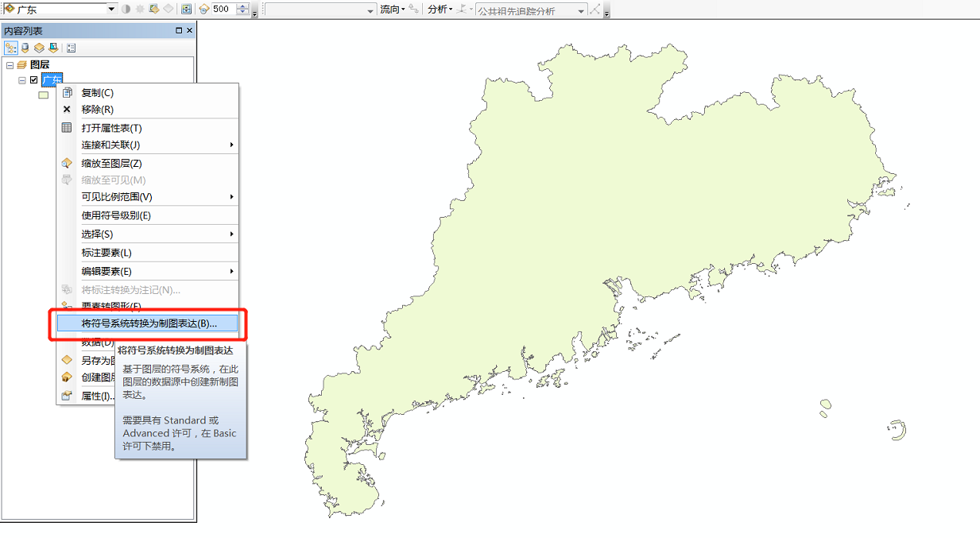Image resolution: width=980 pixels, height=538 pixels.
Task: Open the 广东 layer dropdown in toolbar
Action: (x=111, y=10)
